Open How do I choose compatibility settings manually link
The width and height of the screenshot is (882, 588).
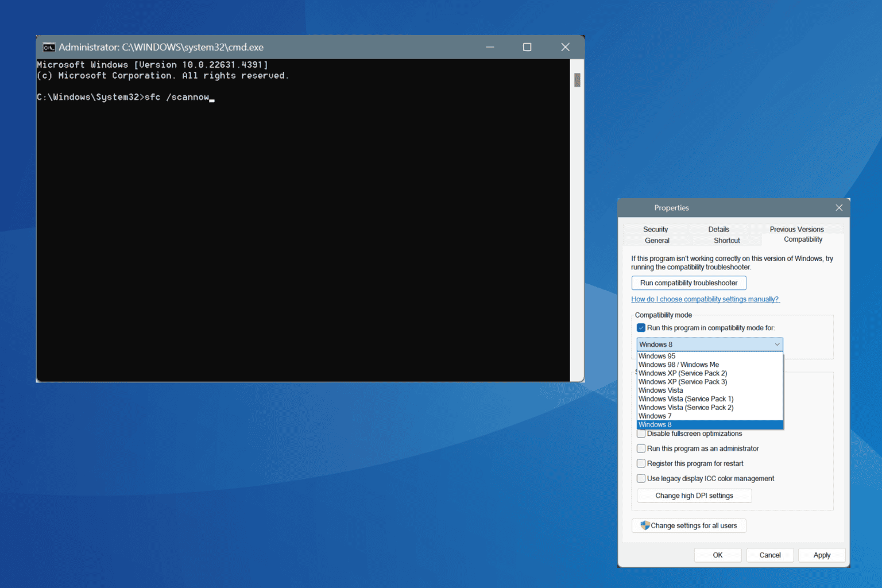(705, 299)
